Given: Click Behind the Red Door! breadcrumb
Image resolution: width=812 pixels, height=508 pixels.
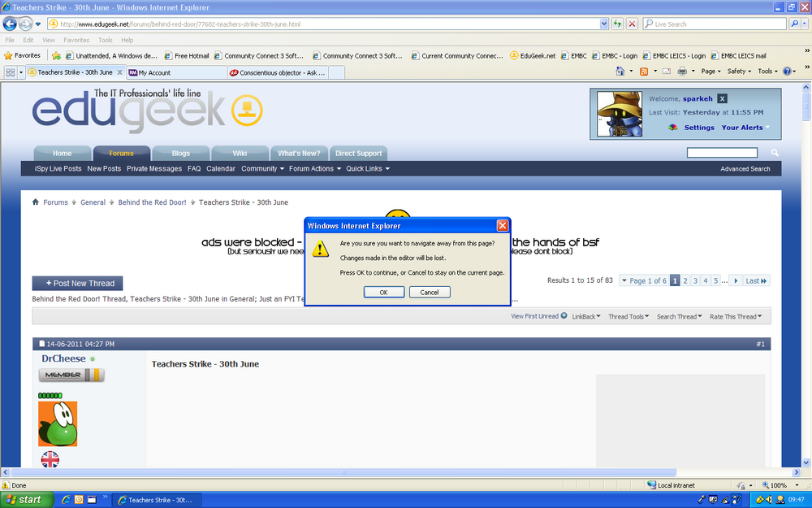Looking at the screenshot, I should 153,202.
